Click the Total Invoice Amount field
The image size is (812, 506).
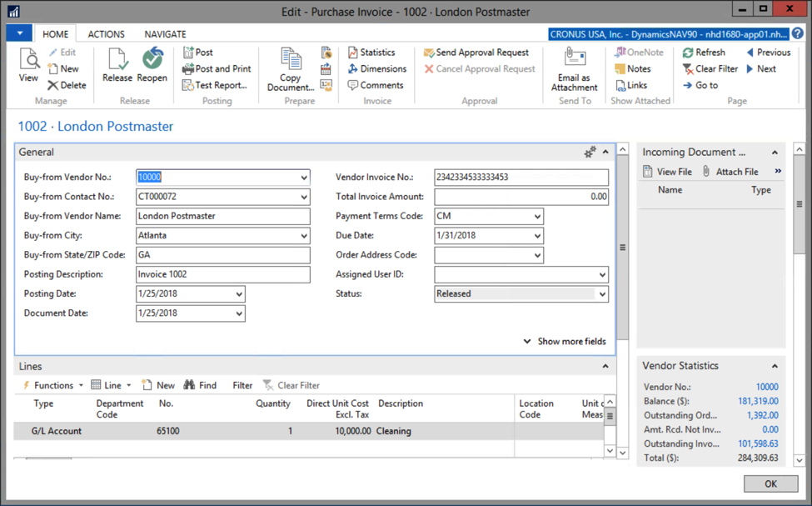[521, 197]
